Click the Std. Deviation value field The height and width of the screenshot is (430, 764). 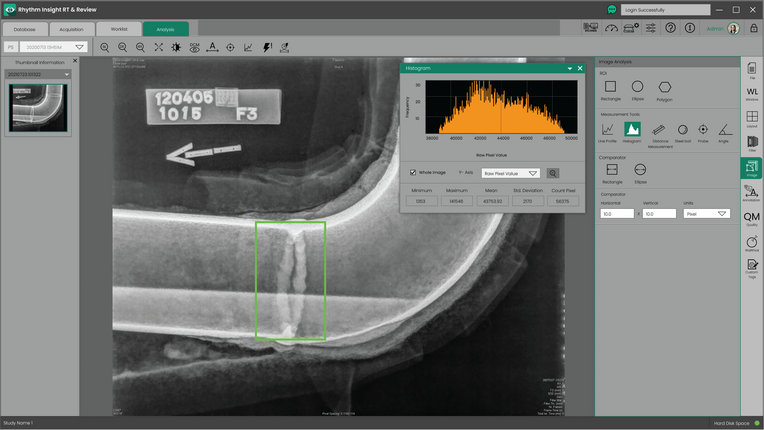[x=528, y=201]
